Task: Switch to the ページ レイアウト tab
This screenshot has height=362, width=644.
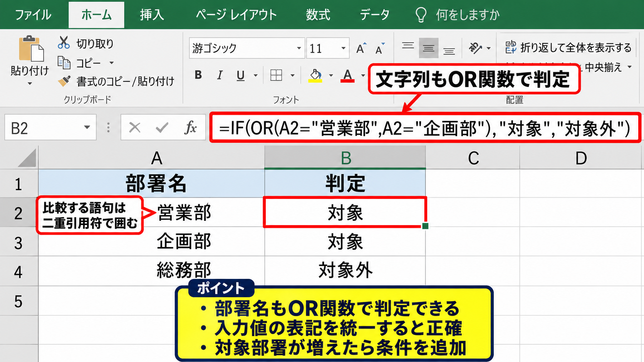Action: [x=236, y=15]
